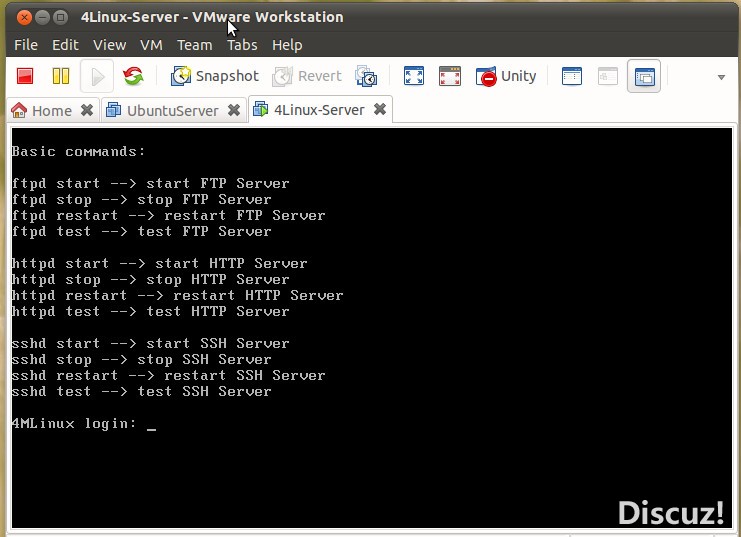Click inside the VM console login prompt
Viewport: 741px width, 537px height.
(x=151, y=424)
